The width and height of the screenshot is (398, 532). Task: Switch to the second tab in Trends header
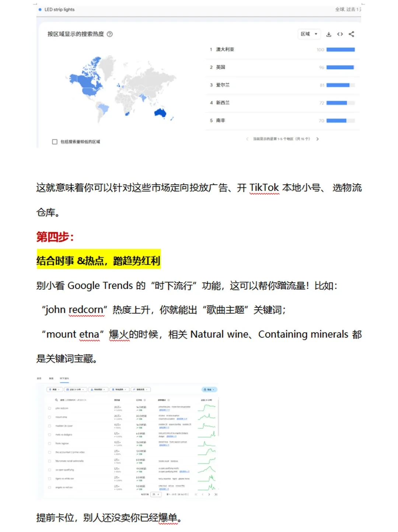tap(51, 378)
